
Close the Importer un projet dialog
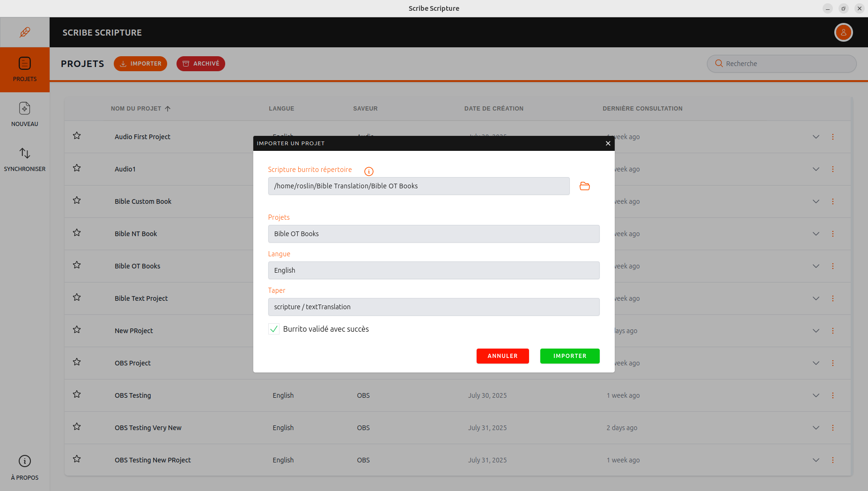coord(608,143)
